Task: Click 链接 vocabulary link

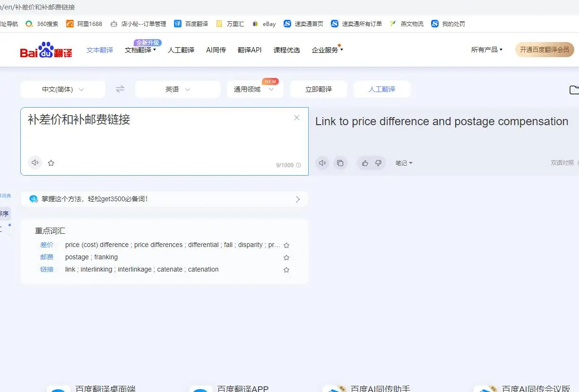Action: coord(47,269)
